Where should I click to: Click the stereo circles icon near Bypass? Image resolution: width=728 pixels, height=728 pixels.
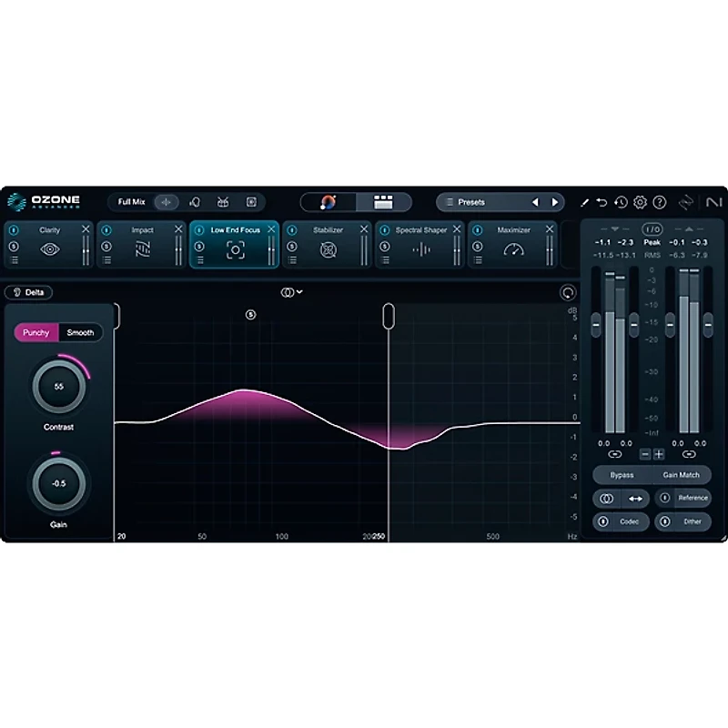pos(606,499)
